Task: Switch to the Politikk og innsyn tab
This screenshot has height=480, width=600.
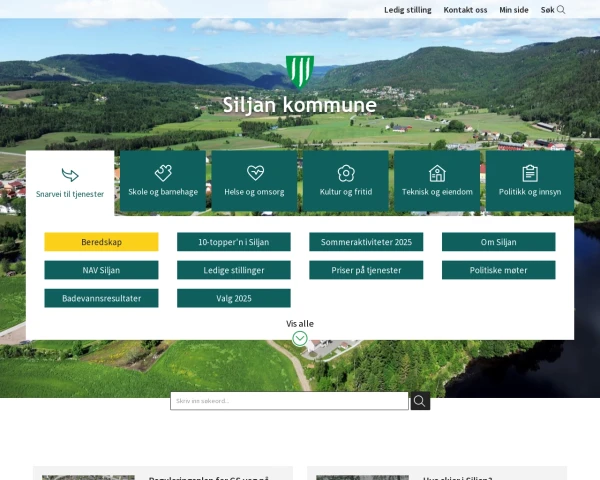Action: pyautogui.click(x=530, y=181)
